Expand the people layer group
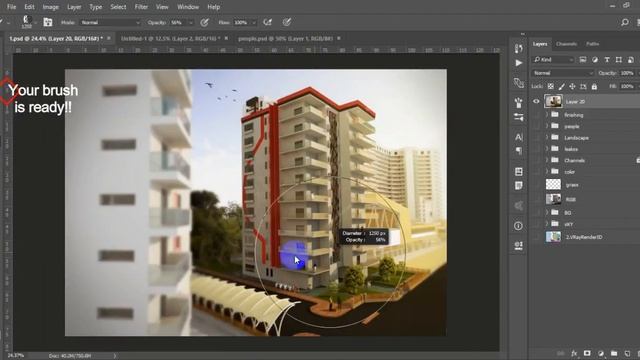The height and width of the screenshot is (360, 640). click(x=547, y=126)
